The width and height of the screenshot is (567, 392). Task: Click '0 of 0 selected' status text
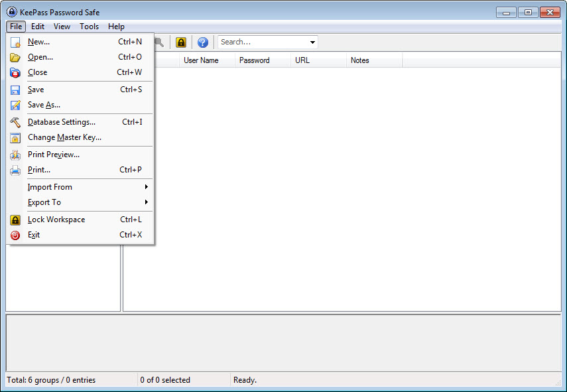[165, 380]
